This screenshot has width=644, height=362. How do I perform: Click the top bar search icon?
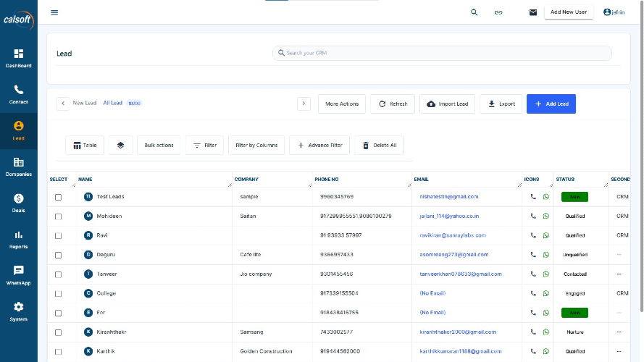click(x=474, y=12)
